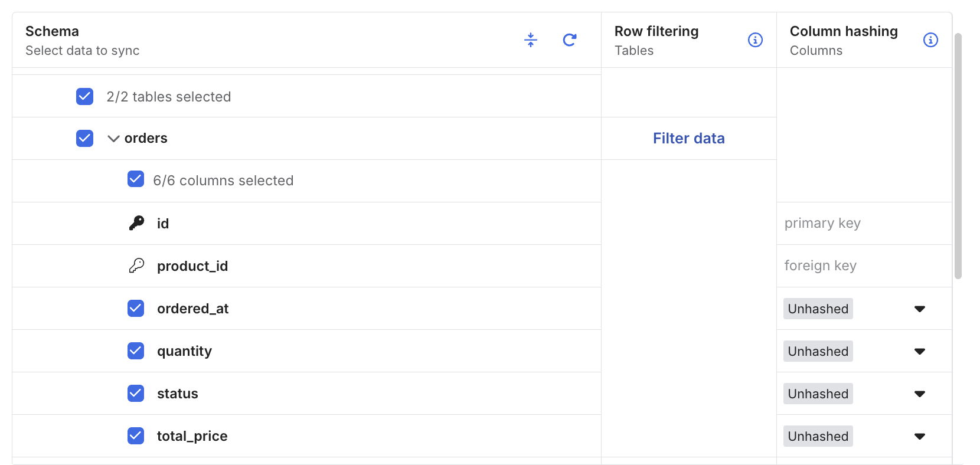Viewport: 980px width, 465px height.
Task: Click the collapse all schema icon
Action: (x=531, y=40)
